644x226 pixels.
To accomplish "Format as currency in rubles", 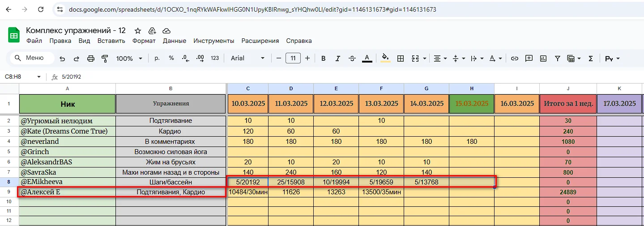I will (x=157, y=59).
